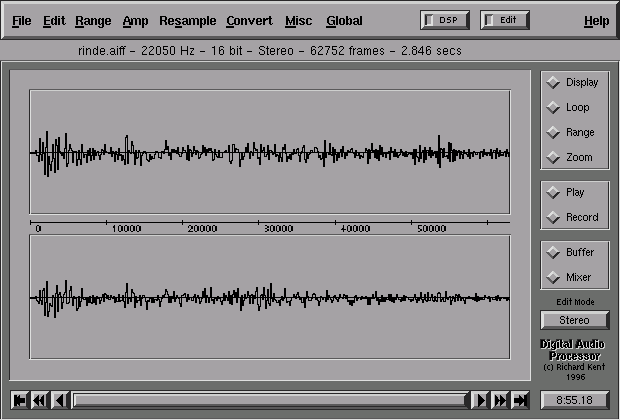Image resolution: width=620 pixels, height=420 pixels.
Task: Jump to end with the rightmost scroll button
Action: click(520, 400)
